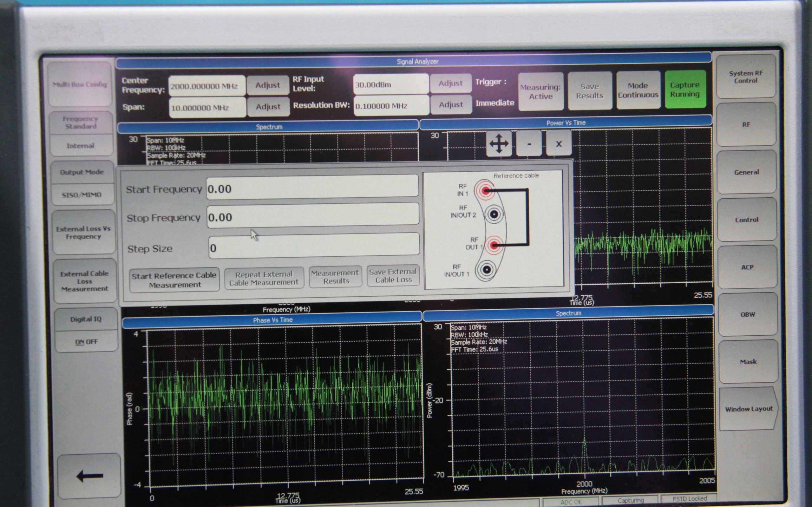The width and height of the screenshot is (812, 507).
Task: Open External Loss Vs Frequency
Action: (x=83, y=232)
